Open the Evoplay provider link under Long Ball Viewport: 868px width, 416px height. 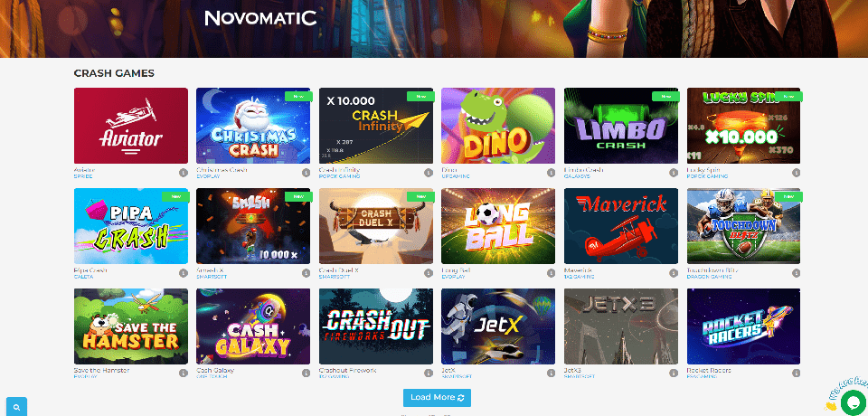pos(452,277)
